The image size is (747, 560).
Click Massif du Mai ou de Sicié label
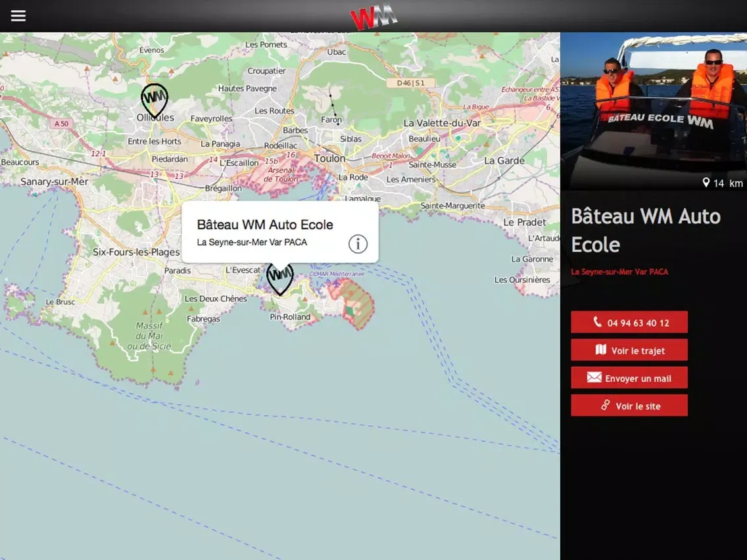click(149, 336)
